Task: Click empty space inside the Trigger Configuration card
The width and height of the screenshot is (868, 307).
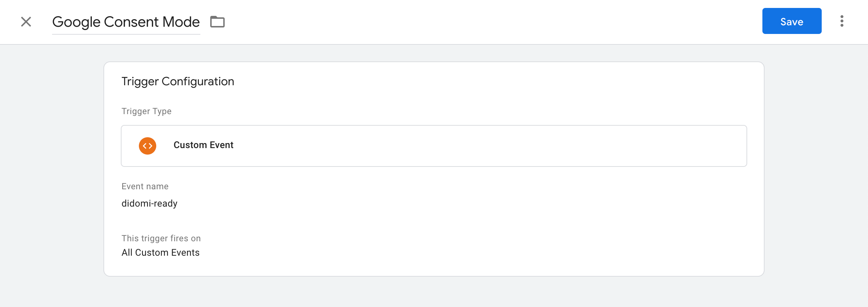Action: (470, 217)
